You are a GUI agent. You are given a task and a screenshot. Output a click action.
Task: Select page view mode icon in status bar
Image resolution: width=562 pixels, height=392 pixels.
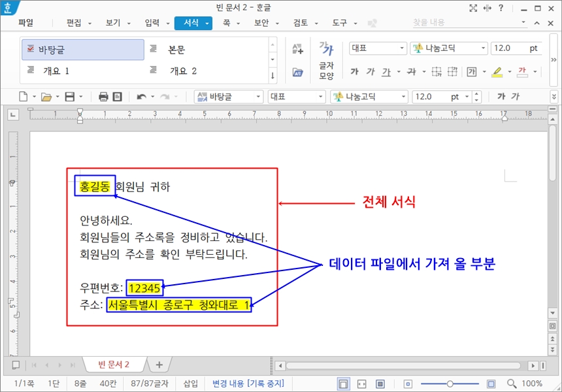(343, 384)
